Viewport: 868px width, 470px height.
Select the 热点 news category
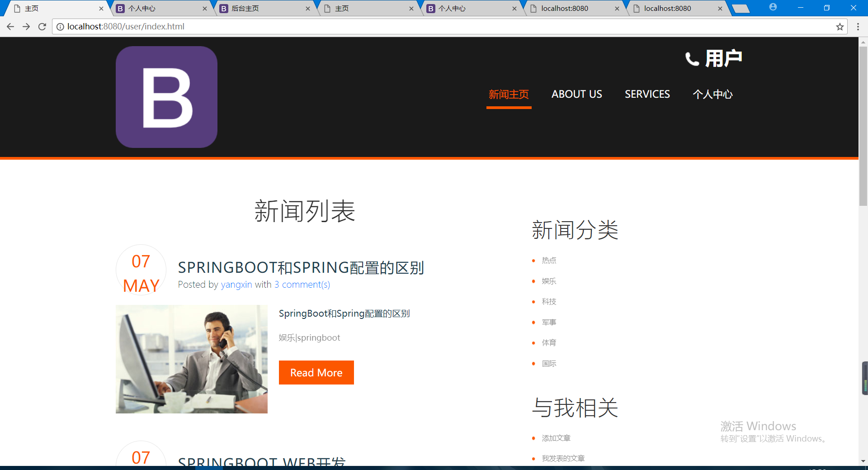[549, 261]
